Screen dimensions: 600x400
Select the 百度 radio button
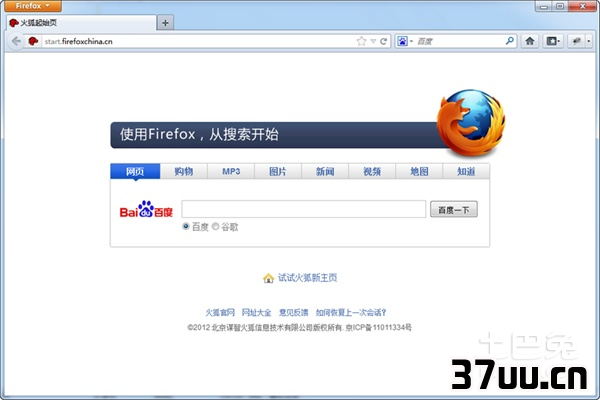[x=186, y=227]
